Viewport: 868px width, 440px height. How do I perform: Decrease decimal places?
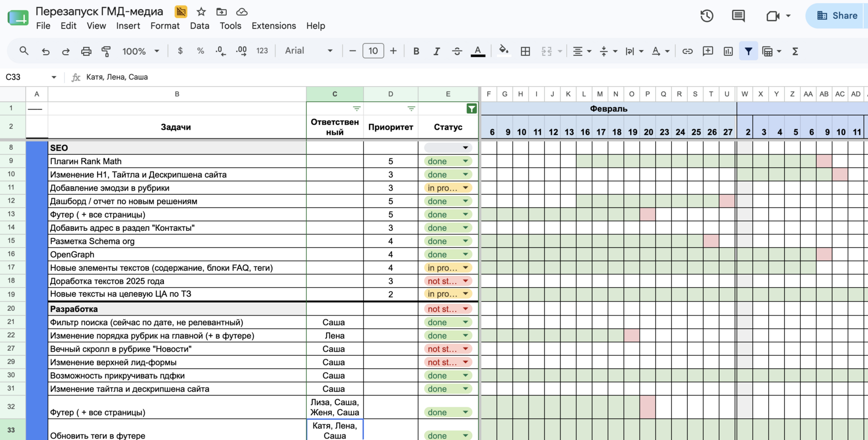(221, 51)
